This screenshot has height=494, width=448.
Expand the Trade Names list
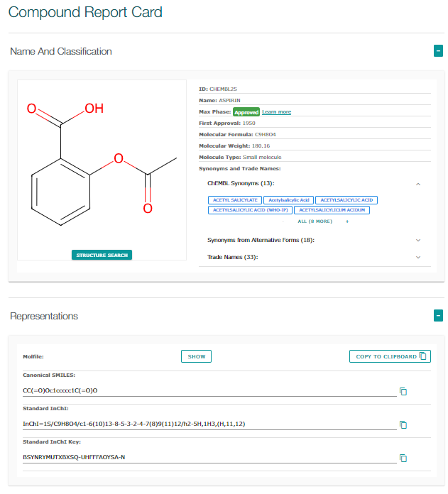point(418,257)
